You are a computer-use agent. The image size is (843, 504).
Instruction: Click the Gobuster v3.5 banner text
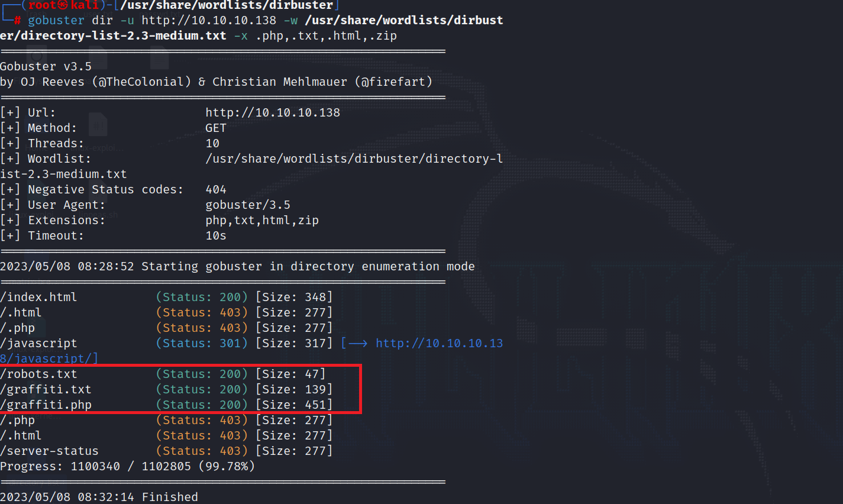click(x=46, y=66)
